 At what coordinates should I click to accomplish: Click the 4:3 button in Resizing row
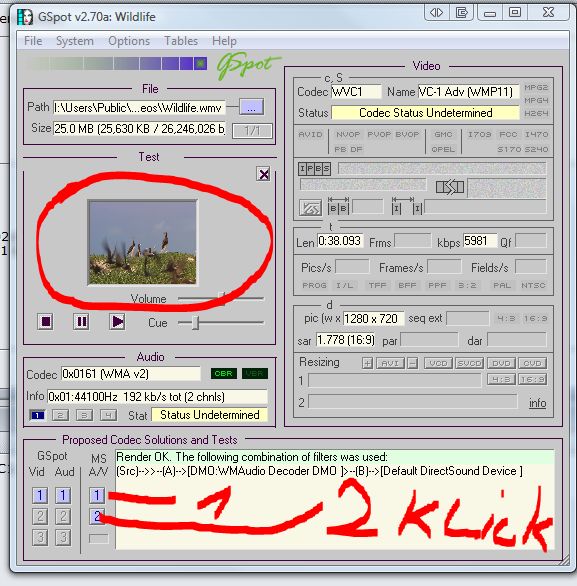[501, 379]
